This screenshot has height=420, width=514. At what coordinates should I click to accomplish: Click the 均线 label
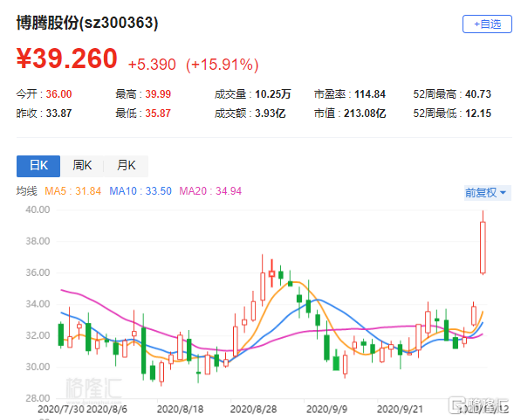(27, 191)
